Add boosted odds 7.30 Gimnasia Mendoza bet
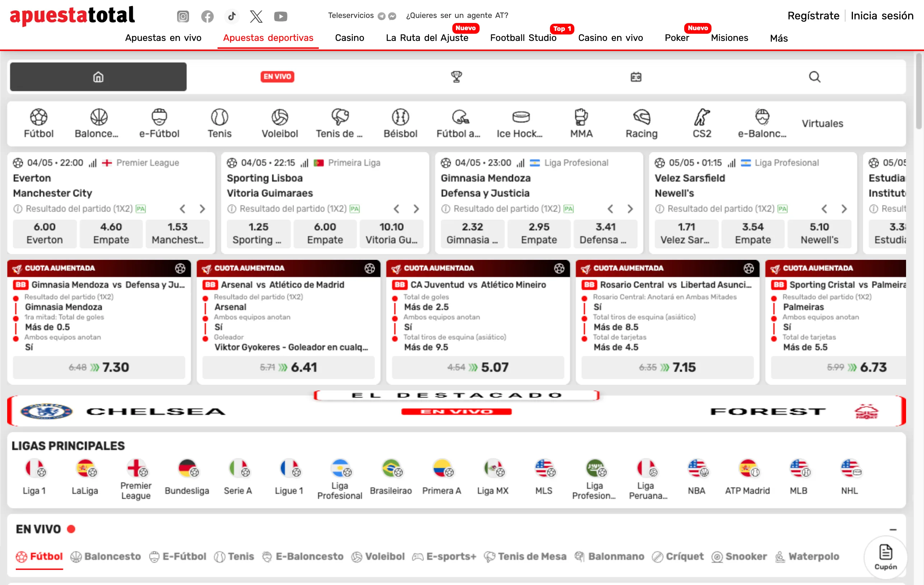The image size is (924, 585). tap(99, 368)
